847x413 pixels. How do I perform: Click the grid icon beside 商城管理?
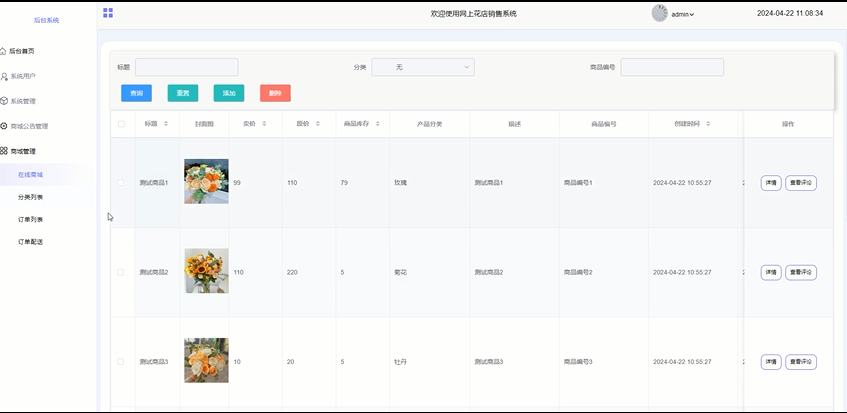4,151
